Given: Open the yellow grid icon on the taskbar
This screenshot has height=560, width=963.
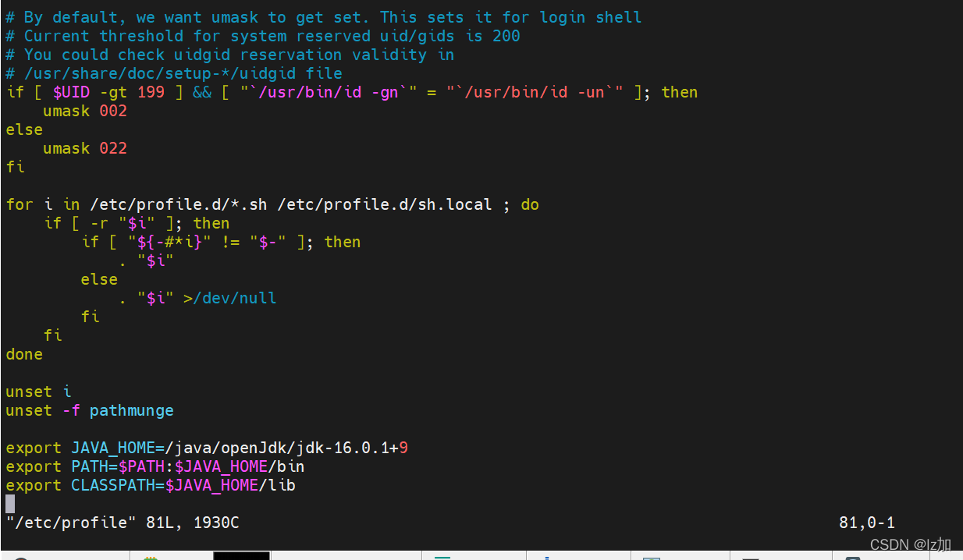Looking at the screenshot, I should tap(150, 557).
